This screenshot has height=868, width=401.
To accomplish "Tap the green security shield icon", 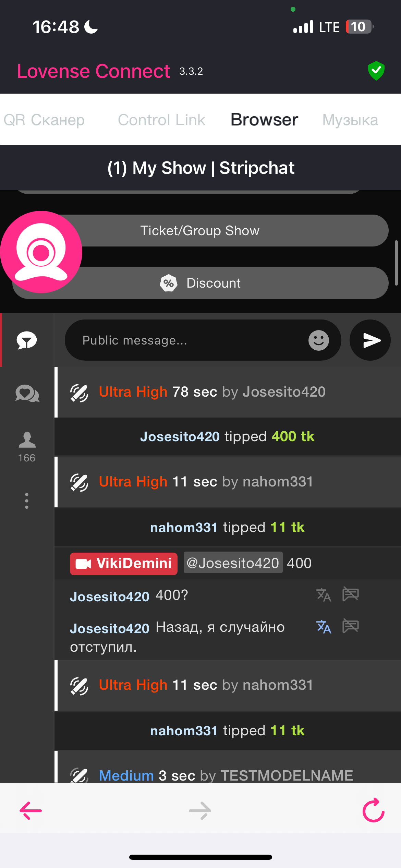I will [x=376, y=71].
